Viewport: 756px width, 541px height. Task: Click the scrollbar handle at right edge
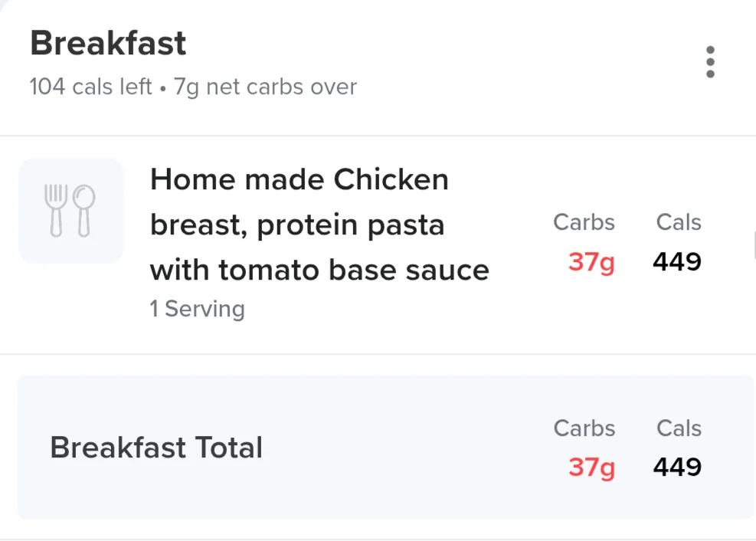coord(754,245)
